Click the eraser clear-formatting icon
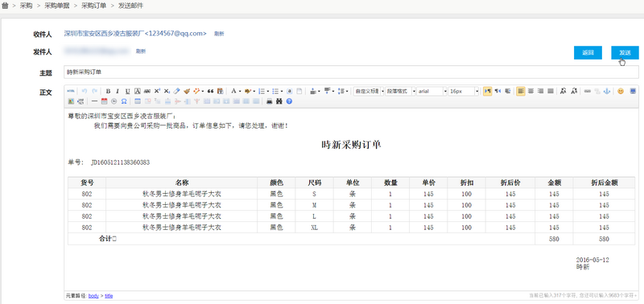Viewport: 644px width, 304px height. (x=177, y=91)
